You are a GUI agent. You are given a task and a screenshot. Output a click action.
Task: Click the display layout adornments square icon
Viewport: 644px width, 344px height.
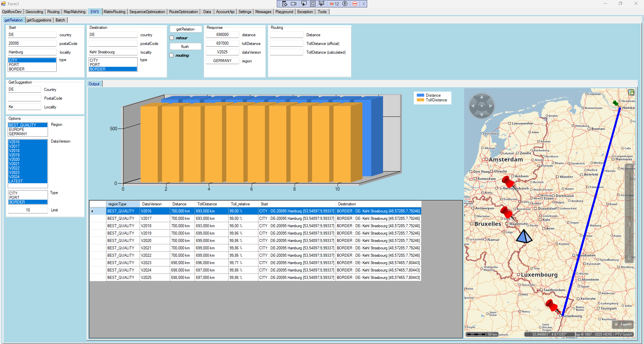tap(312, 4)
